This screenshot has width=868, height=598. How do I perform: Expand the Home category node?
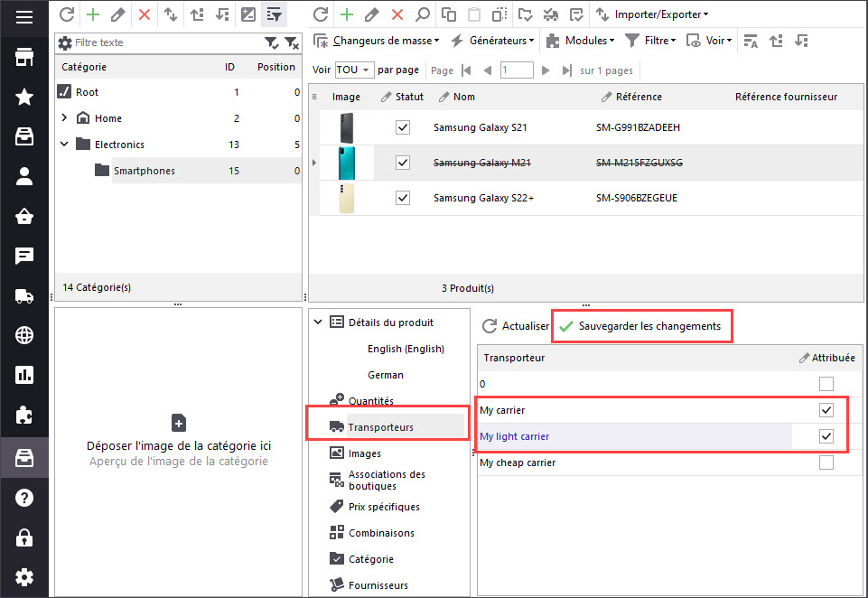point(64,117)
